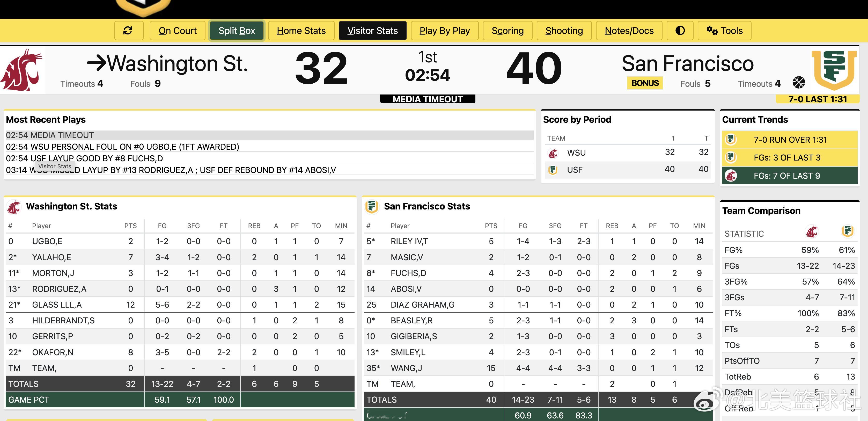Click the San Francisco USF shield logo
The image size is (868, 421).
tap(834, 69)
